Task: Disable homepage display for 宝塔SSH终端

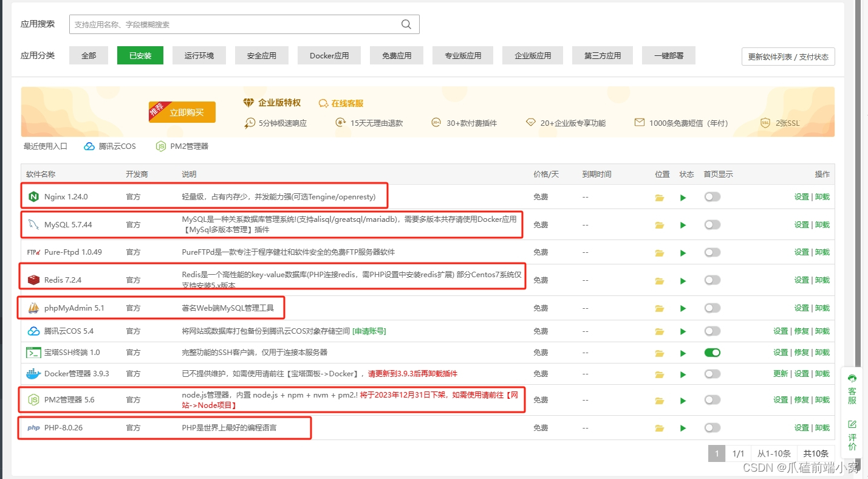Action: [x=712, y=352]
